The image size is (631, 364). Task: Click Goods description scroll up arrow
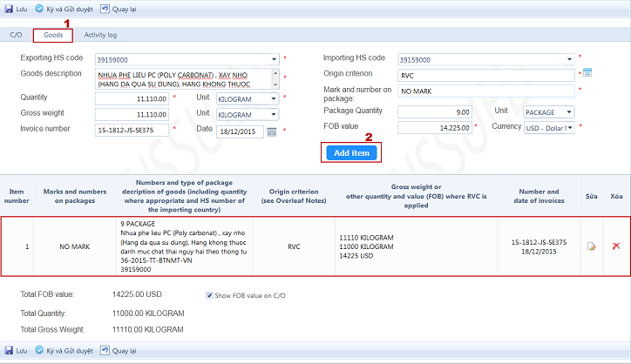(275, 73)
